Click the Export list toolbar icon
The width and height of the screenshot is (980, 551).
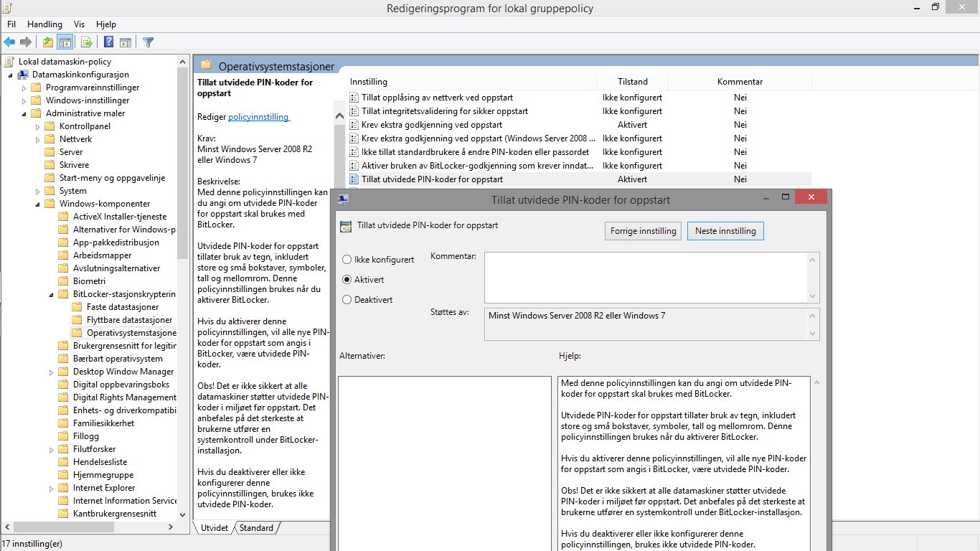(86, 42)
